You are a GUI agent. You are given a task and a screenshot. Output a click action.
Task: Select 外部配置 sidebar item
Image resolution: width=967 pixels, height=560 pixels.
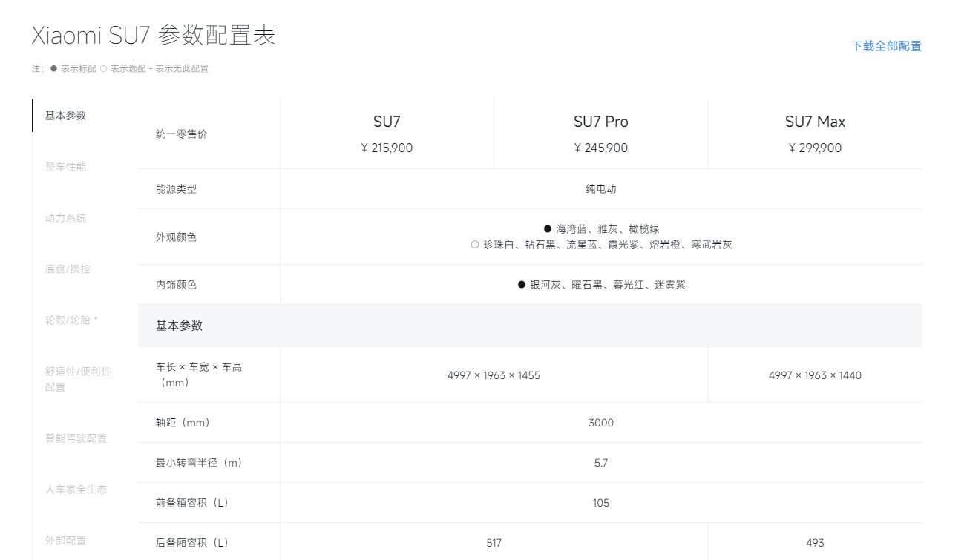[66, 540]
